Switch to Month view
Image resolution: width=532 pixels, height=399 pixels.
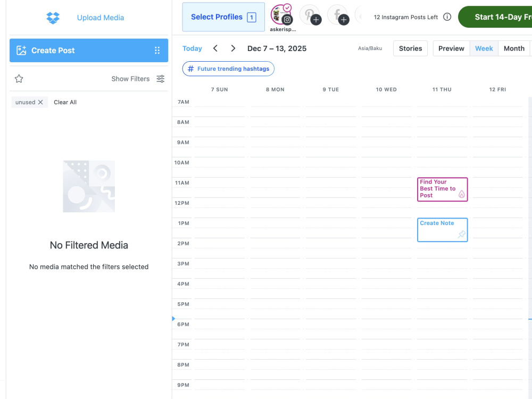tap(514, 48)
